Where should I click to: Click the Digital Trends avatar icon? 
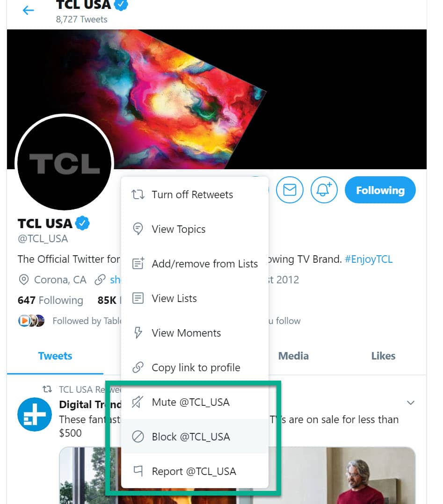coord(34,414)
